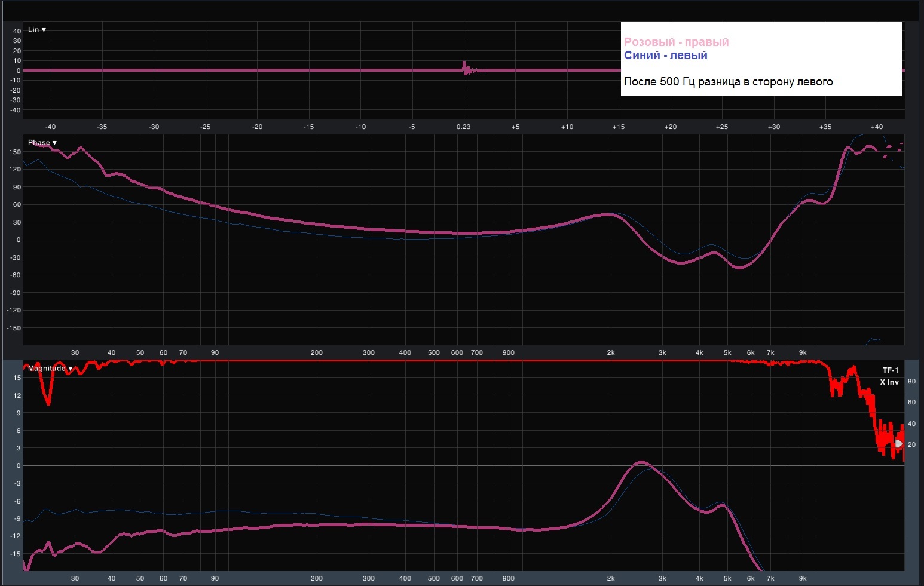Viewport: 924px width, 586px height.
Task: Click the 80 label on the coherence scale
Action: pyautogui.click(x=911, y=381)
